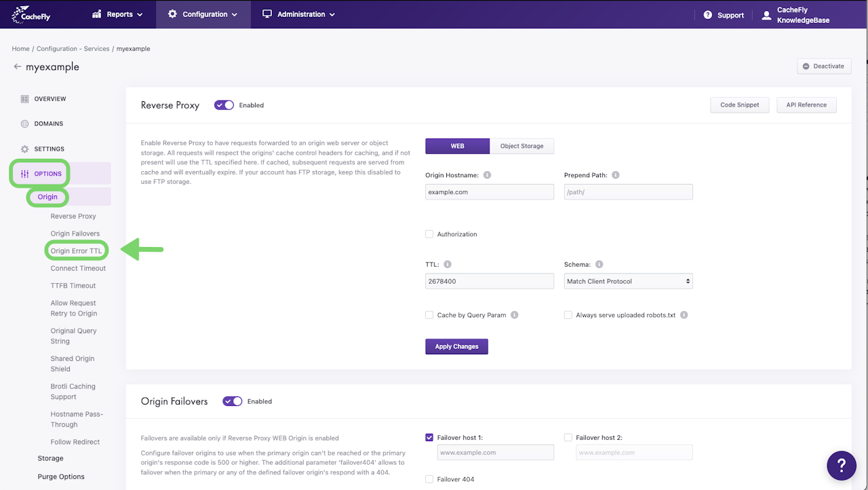The image size is (868, 490).
Task: Click the Origin Hostname info icon
Action: pyautogui.click(x=487, y=175)
